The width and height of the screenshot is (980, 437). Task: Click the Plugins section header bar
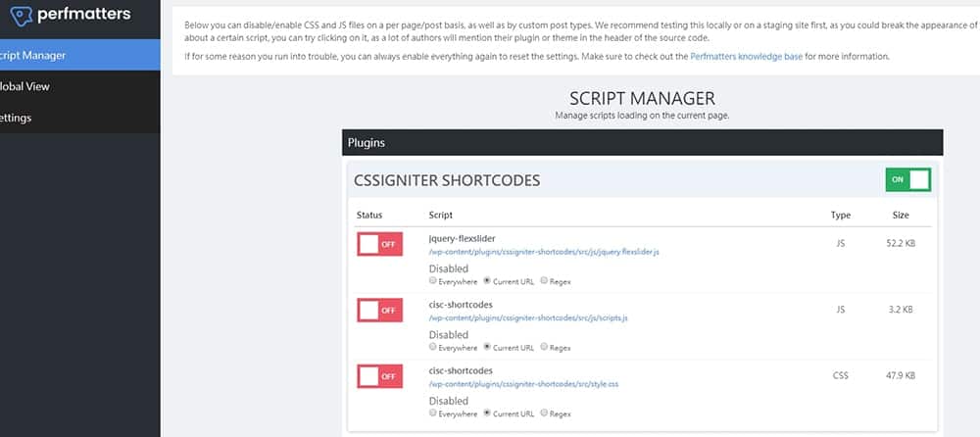pyautogui.click(x=642, y=142)
